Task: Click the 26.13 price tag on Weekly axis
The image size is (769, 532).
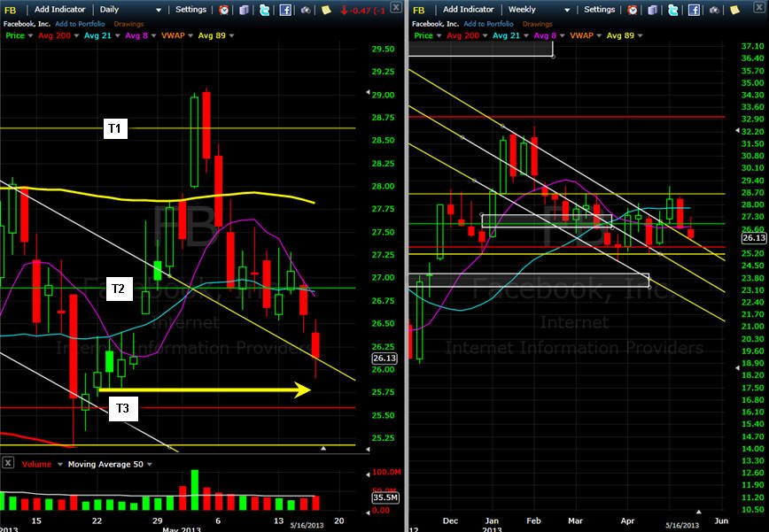Action: pyautogui.click(x=754, y=238)
